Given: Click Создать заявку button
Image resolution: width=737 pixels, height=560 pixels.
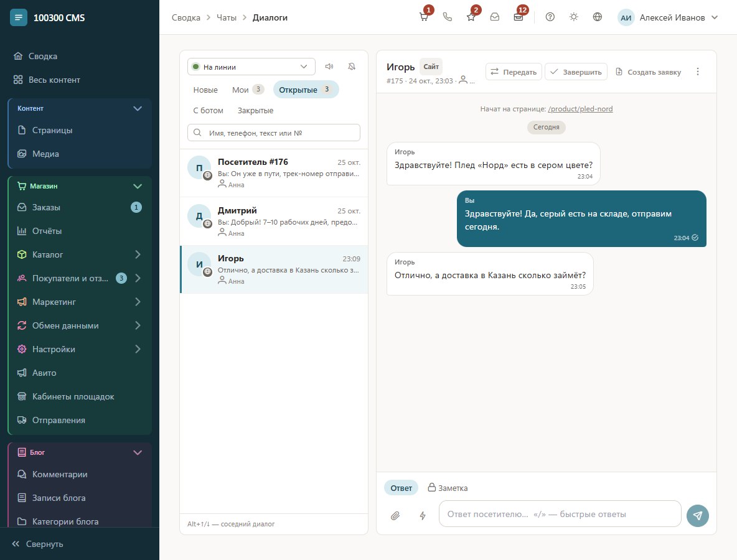Looking at the screenshot, I should [x=648, y=72].
